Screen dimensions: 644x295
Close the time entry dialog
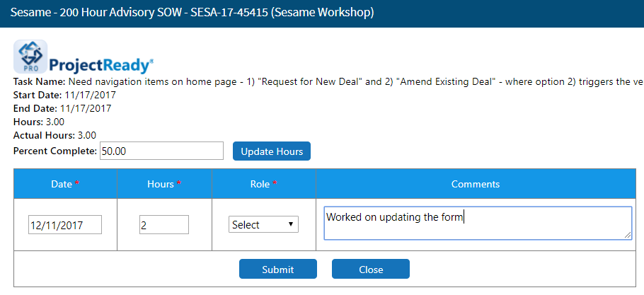(371, 269)
